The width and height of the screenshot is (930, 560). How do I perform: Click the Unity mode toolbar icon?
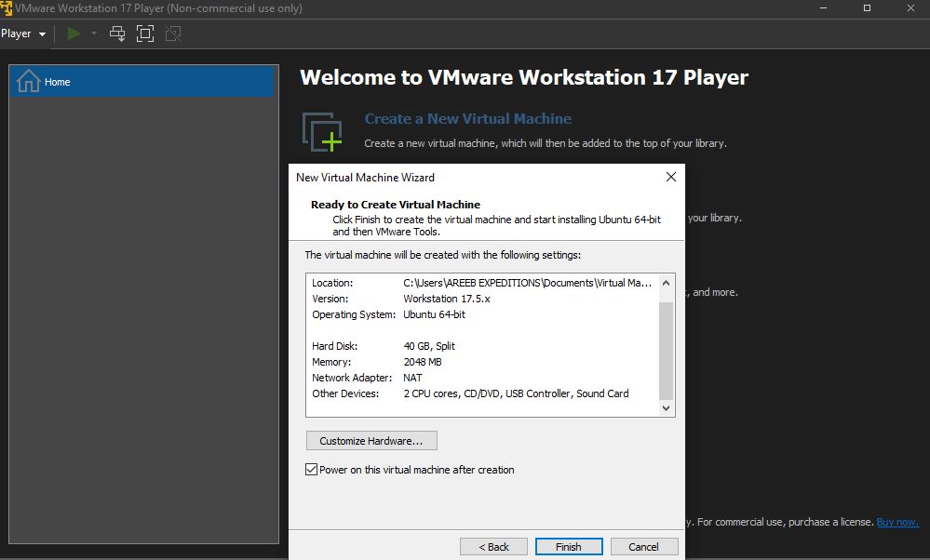point(173,33)
